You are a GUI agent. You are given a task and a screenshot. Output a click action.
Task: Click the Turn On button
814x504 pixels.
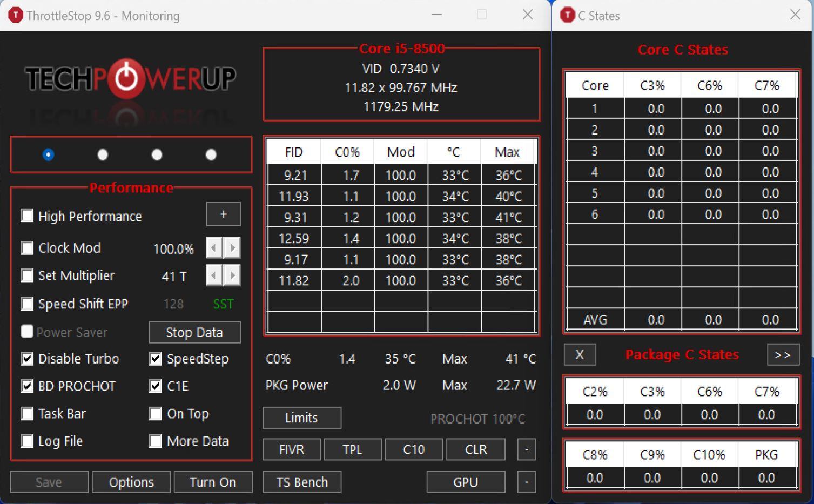[213, 482]
